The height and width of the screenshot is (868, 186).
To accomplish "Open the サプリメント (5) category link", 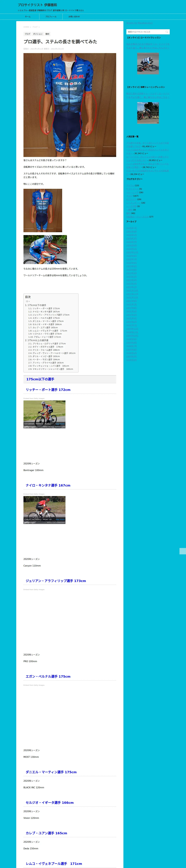I will [132, 189].
